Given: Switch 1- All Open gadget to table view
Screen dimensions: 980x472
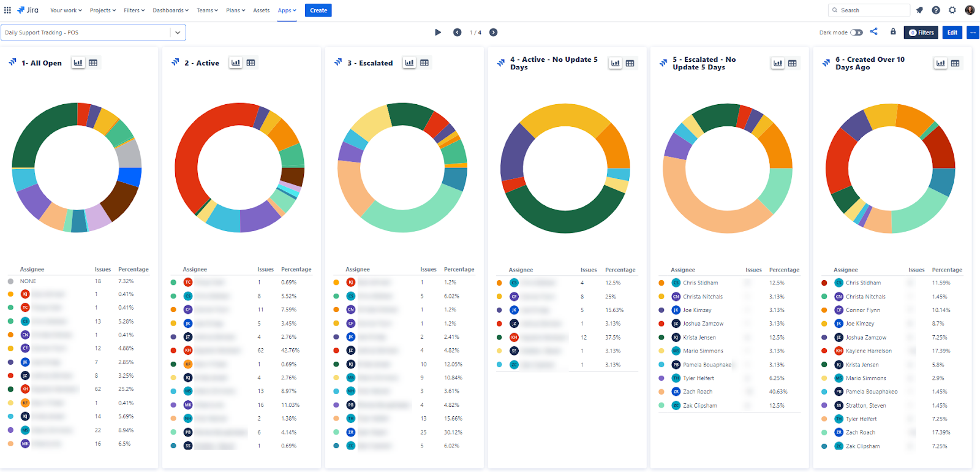Looking at the screenshot, I should pyautogui.click(x=93, y=63).
